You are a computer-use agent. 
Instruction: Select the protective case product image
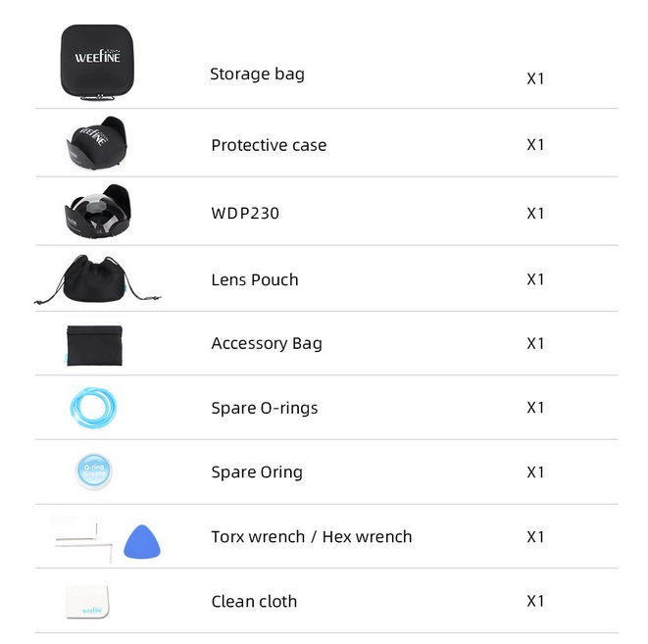click(97, 143)
